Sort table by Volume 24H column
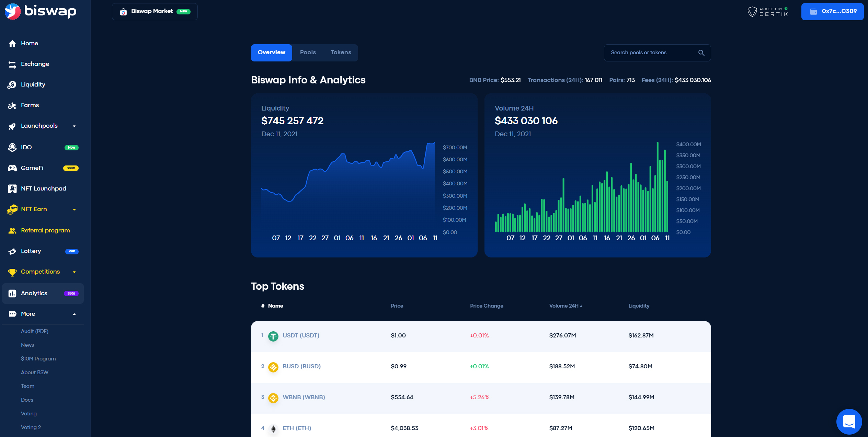 coord(566,306)
